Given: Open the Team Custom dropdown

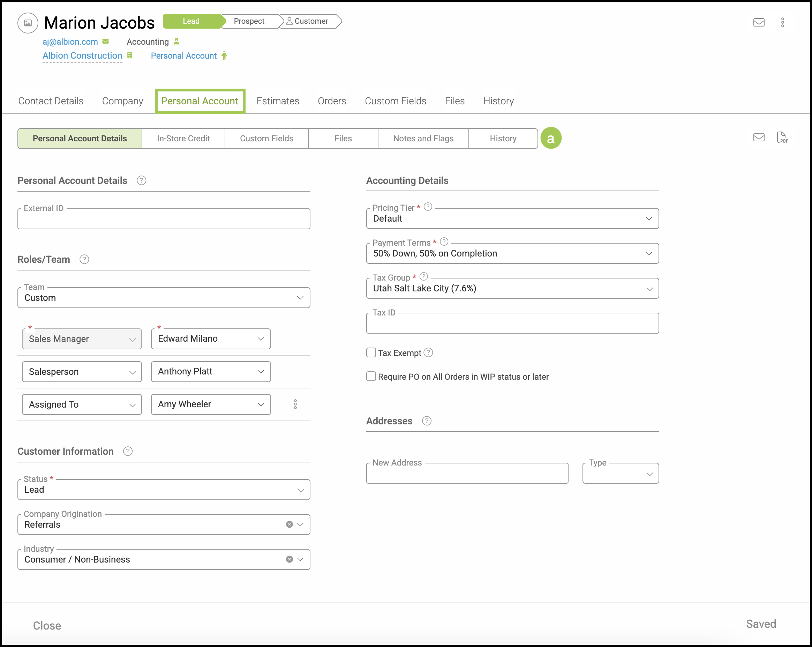Looking at the screenshot, I should 164,298.
